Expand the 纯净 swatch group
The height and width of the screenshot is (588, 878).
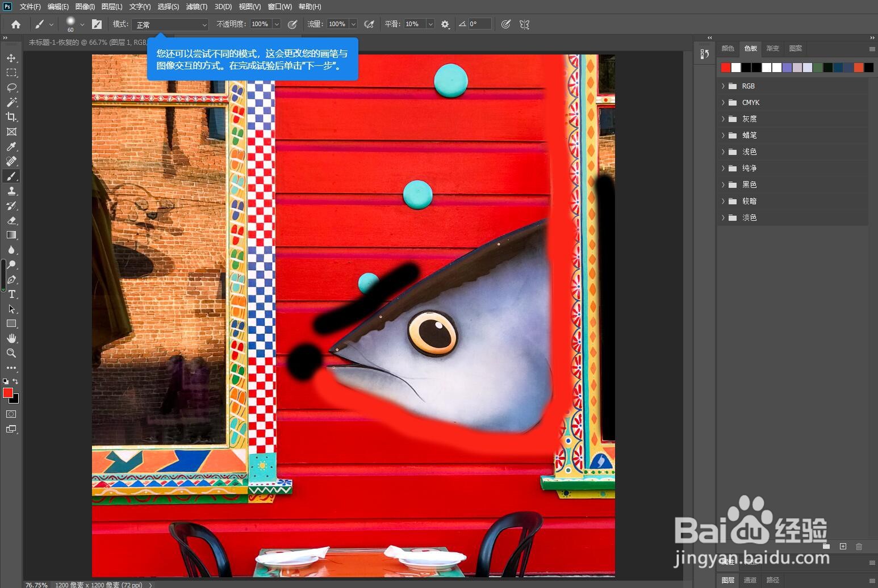(723, 169)
